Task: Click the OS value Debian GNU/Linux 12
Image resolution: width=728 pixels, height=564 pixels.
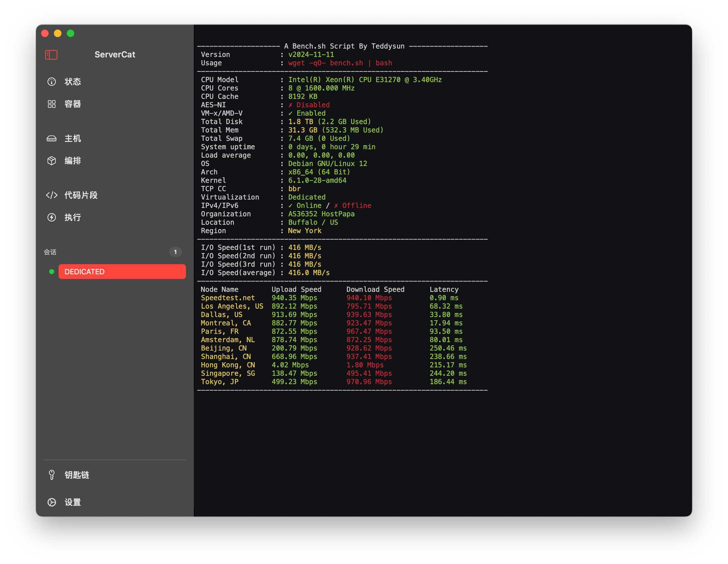Action: pyautogui.click(x=328, y=164)
